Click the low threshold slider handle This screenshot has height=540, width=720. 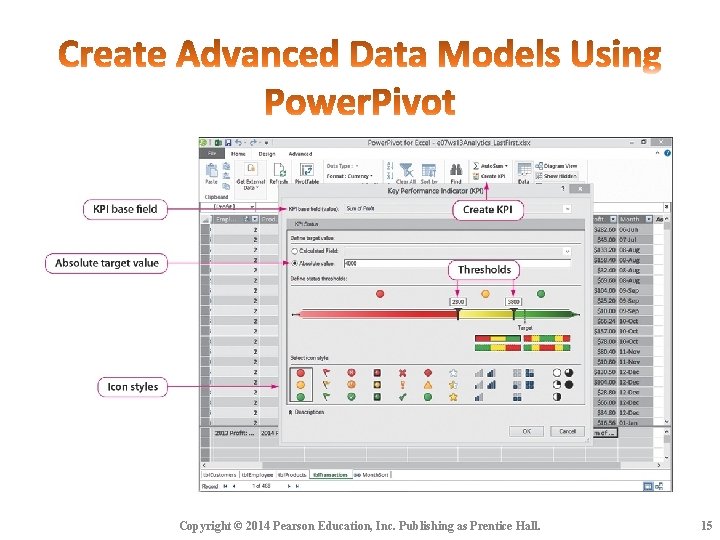click(x=458, y=314)
